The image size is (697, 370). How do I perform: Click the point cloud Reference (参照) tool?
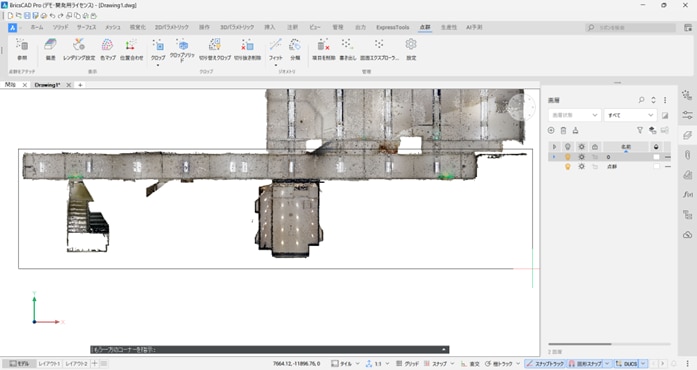click(22, 49)
